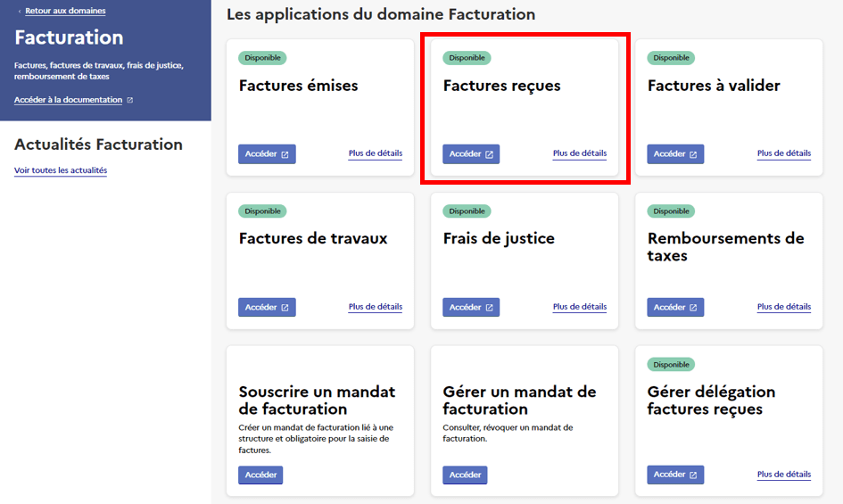Go back via Retour aux domaines link
This screenshot has width=843, height=504.
pyautogui.click(x=65, y=11)
